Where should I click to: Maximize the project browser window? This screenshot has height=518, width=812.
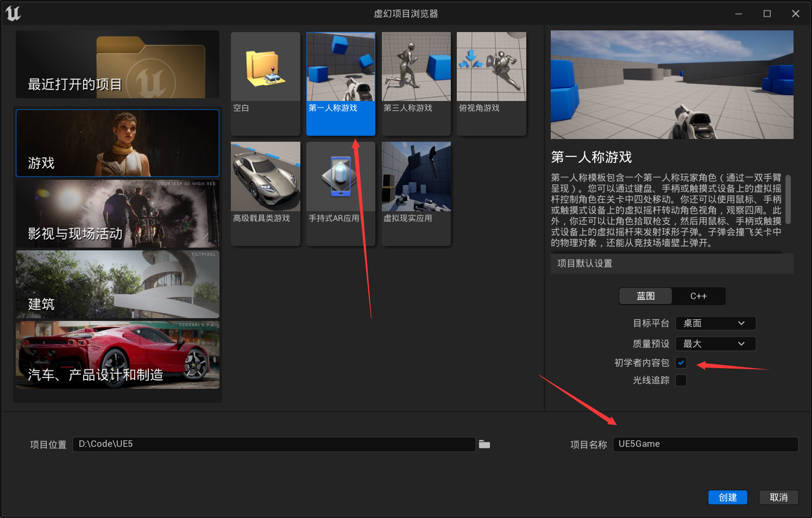pyautogui.click(x=767, y=14)
